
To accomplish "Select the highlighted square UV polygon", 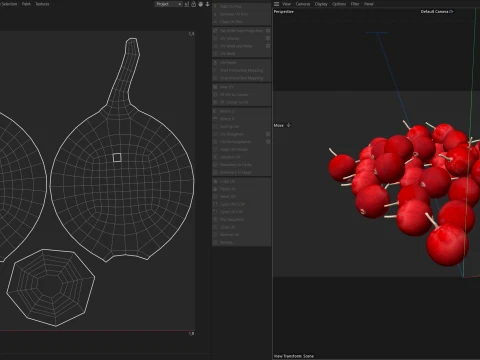I will click(117, 158).
